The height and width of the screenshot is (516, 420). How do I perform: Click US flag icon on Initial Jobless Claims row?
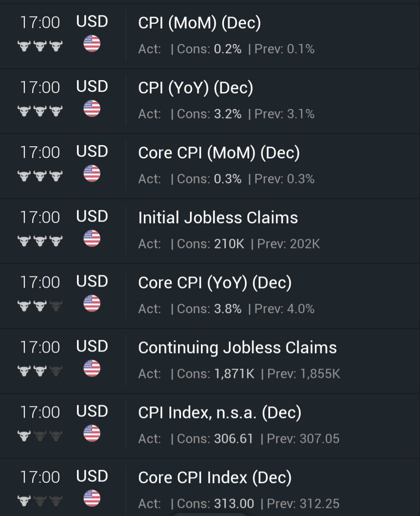click(x=92, y=238)
